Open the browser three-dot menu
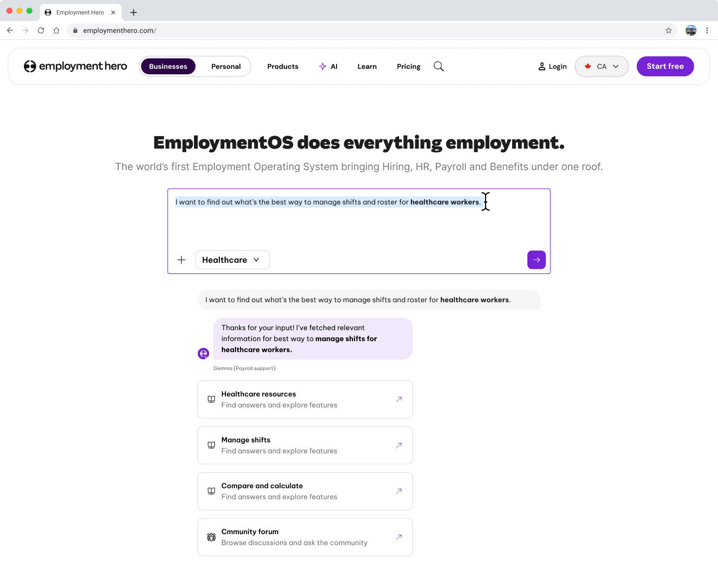Image resolution: width=718 pixels, height=588 pixels. tap(707, 30)
